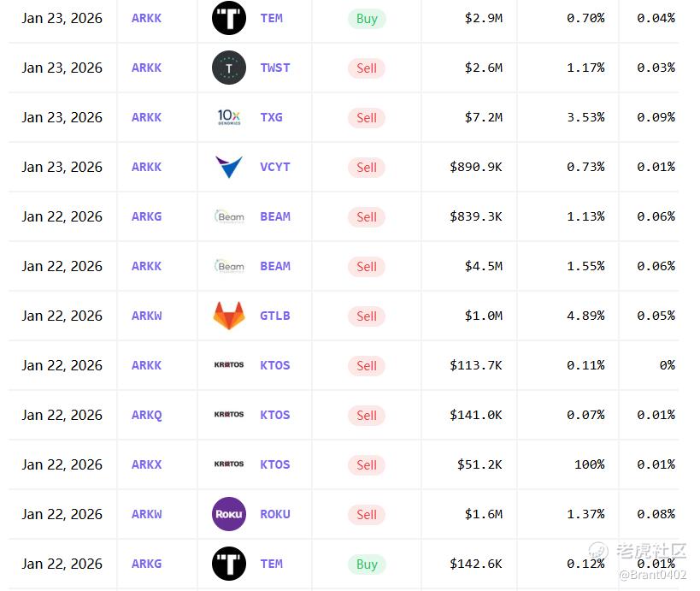Image resolution: width=700 pixels, height=591 pixels.
Task: Open the TXG ticker link
Action: [x=272, y=117]
